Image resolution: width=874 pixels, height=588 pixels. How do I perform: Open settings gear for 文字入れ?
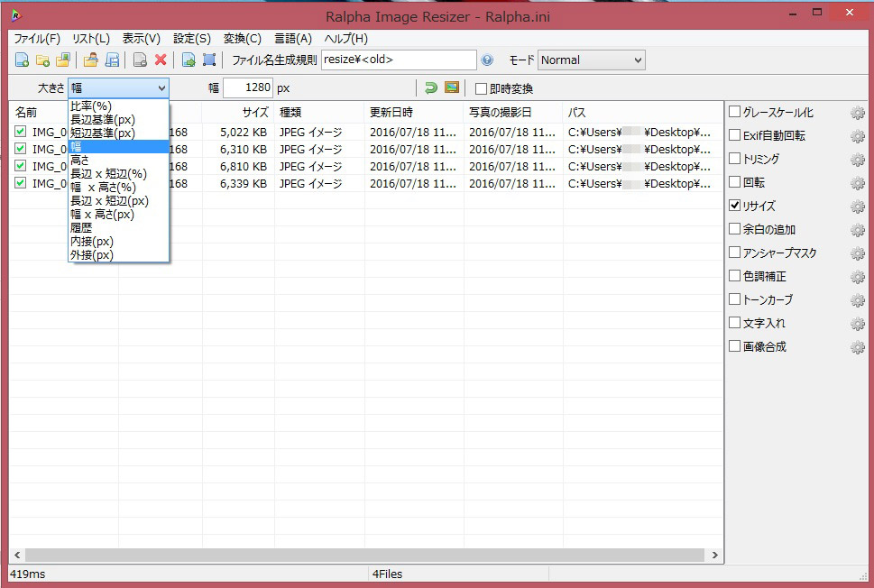tap(857, 324)
